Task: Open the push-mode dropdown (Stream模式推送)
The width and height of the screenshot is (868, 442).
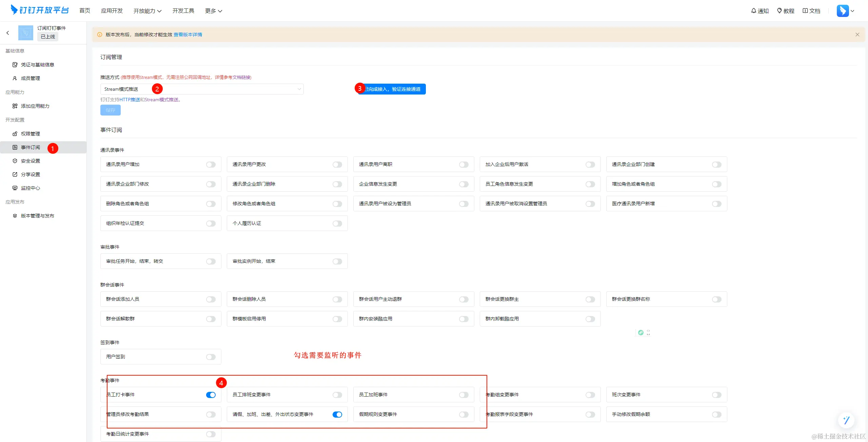Action: [202, 89]
